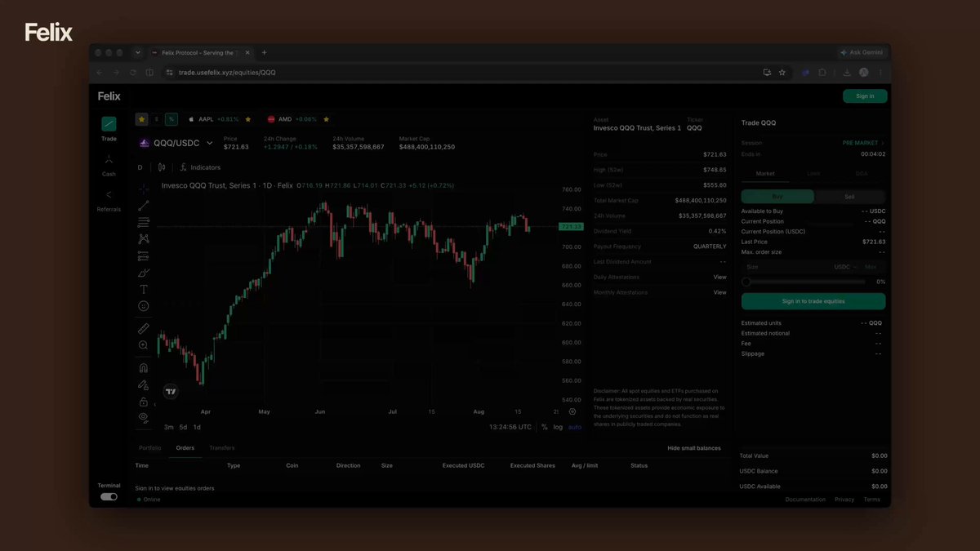Click Sign in to trade equities
Image resolution: width=980 pixels, height=551 pixels.
[813, 301]
